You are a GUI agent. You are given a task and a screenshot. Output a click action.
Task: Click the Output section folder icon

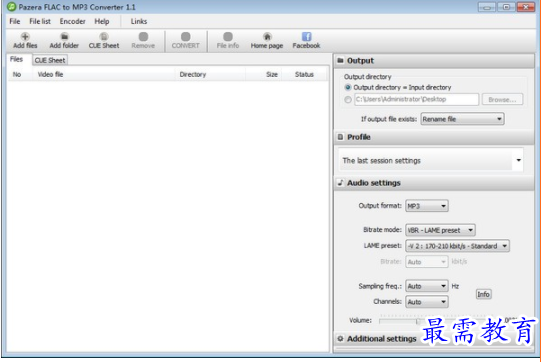340,60
